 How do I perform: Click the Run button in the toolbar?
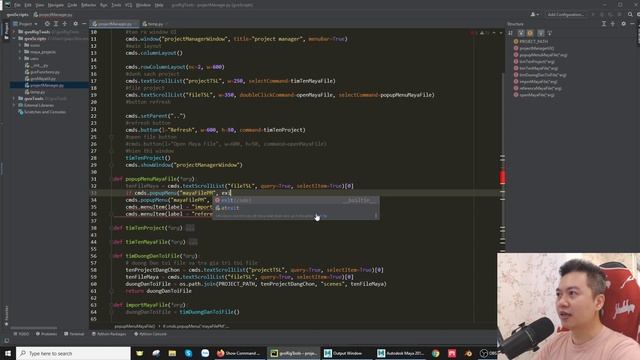point(594,15)
